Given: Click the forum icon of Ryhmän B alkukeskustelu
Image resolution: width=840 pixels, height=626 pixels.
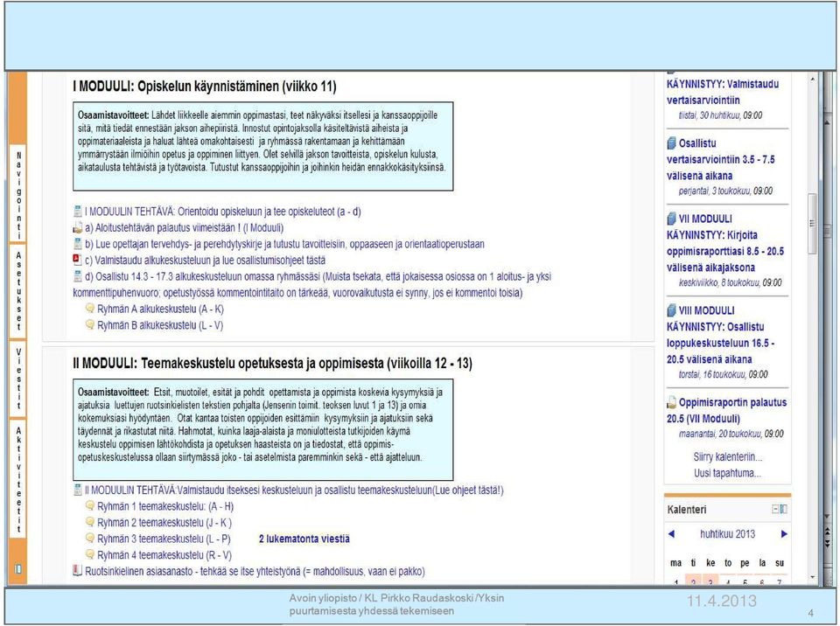Looking at the screenshot, I should coord(90,325).
